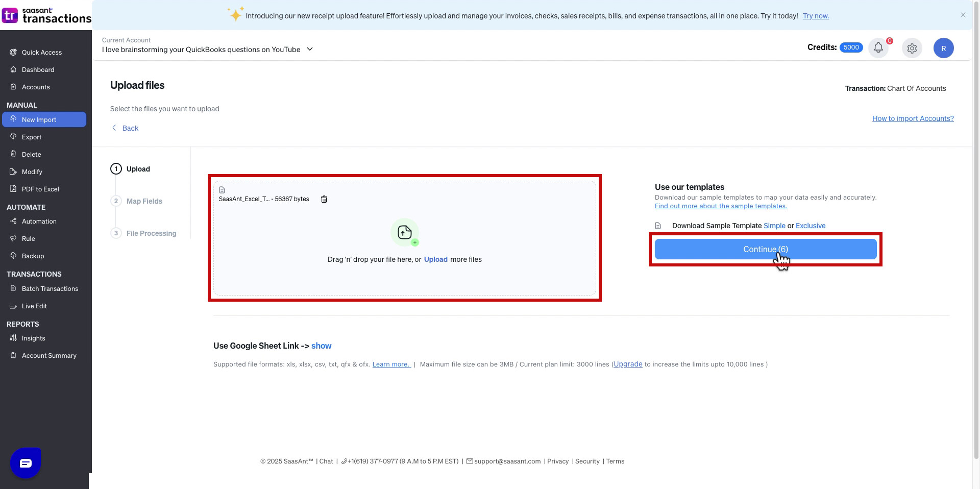Click the Upgrade plan link
The image size is (980, 489).
point(628,364)
